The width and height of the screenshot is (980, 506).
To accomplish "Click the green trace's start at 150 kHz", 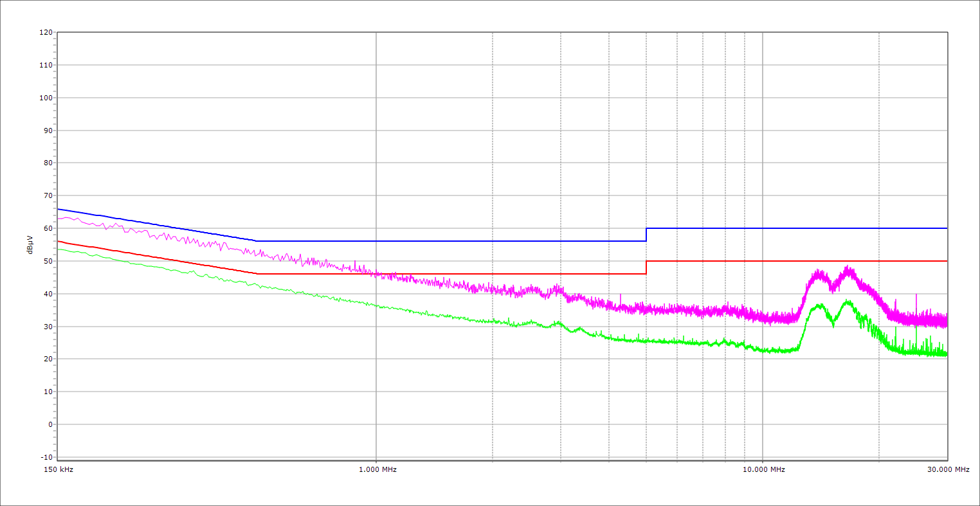I will coord(59,249).
